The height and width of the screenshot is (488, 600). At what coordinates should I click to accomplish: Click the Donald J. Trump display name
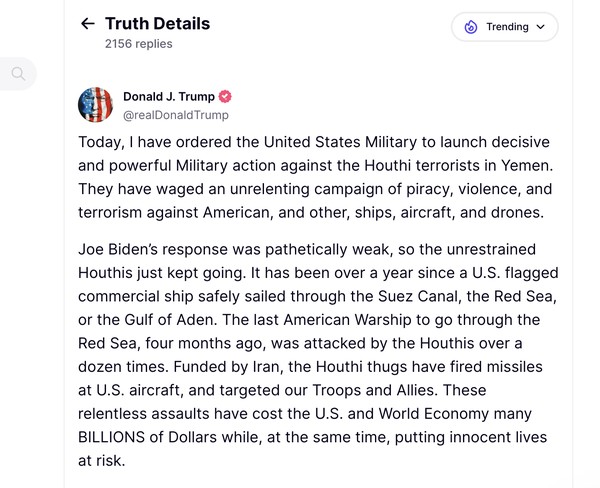click(x=168, y=97)
